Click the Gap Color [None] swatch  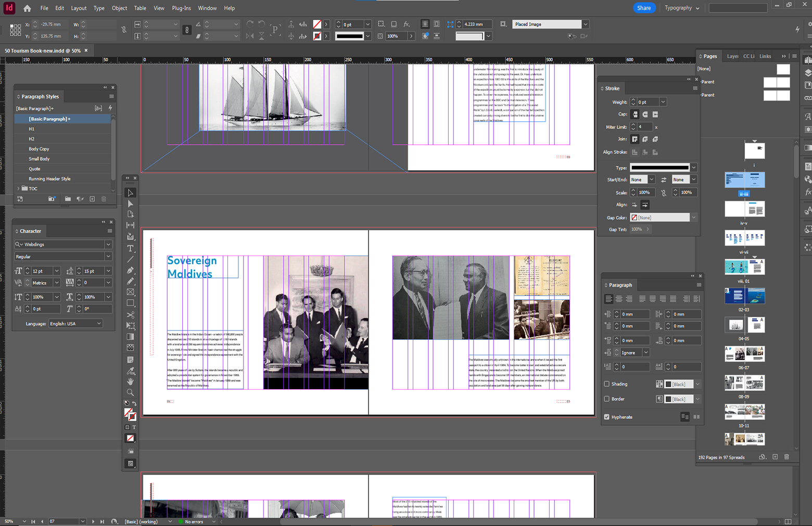click(x=660, y=217)
